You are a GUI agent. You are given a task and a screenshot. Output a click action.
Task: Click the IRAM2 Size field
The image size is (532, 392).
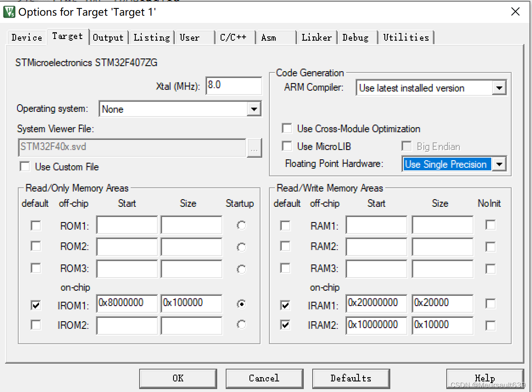(442, 325)
